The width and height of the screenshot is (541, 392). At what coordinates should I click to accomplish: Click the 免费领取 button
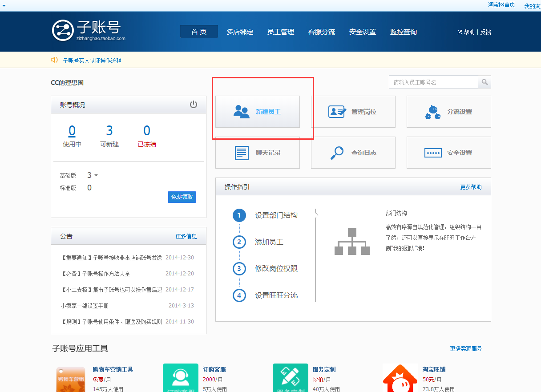[182, 197]
